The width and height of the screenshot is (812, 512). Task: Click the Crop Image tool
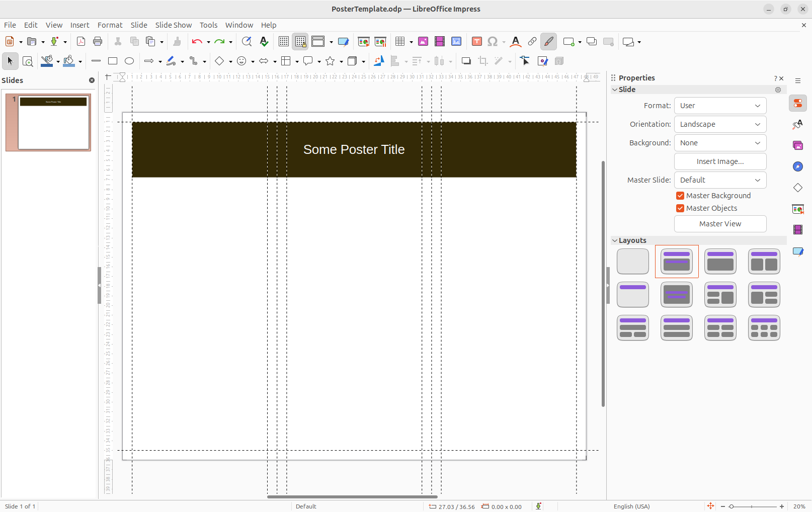tap(483, 61)
